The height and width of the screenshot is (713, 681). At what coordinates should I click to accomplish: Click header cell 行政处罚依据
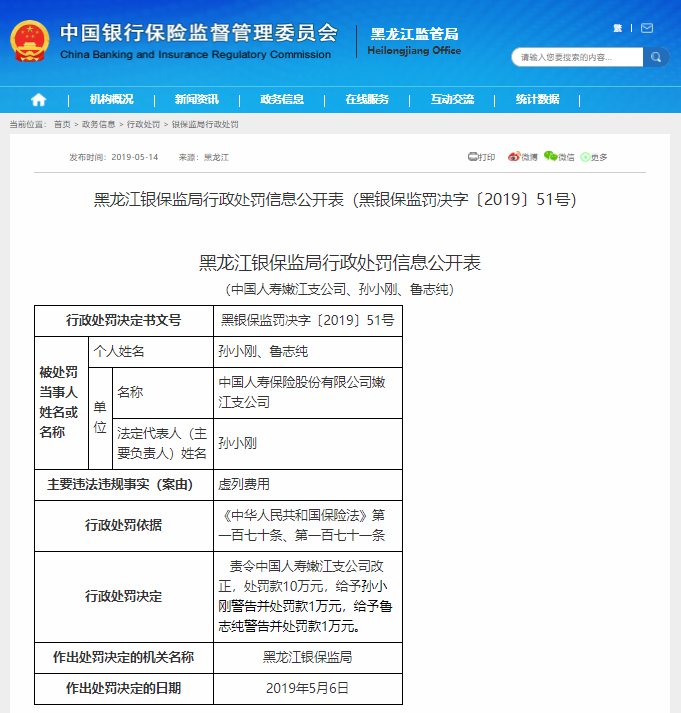124,526
